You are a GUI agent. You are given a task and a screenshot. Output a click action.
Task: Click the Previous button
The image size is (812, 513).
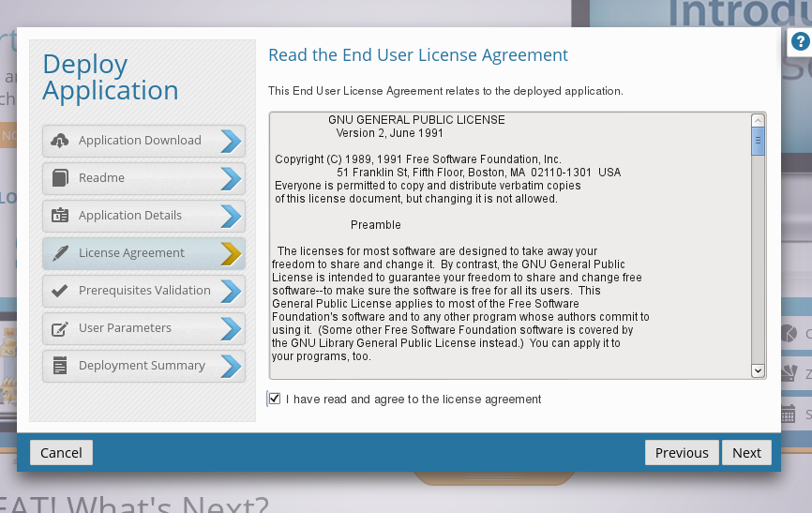tap(682, 453)
